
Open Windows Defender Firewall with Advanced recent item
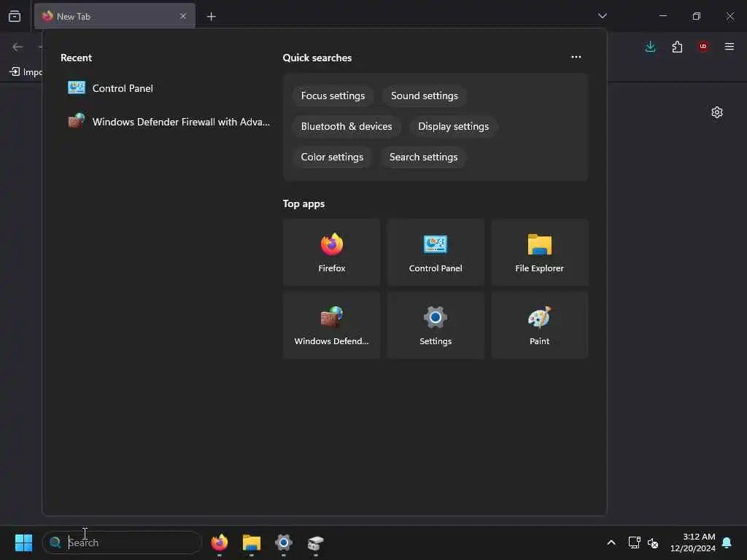tap(167, 122)
